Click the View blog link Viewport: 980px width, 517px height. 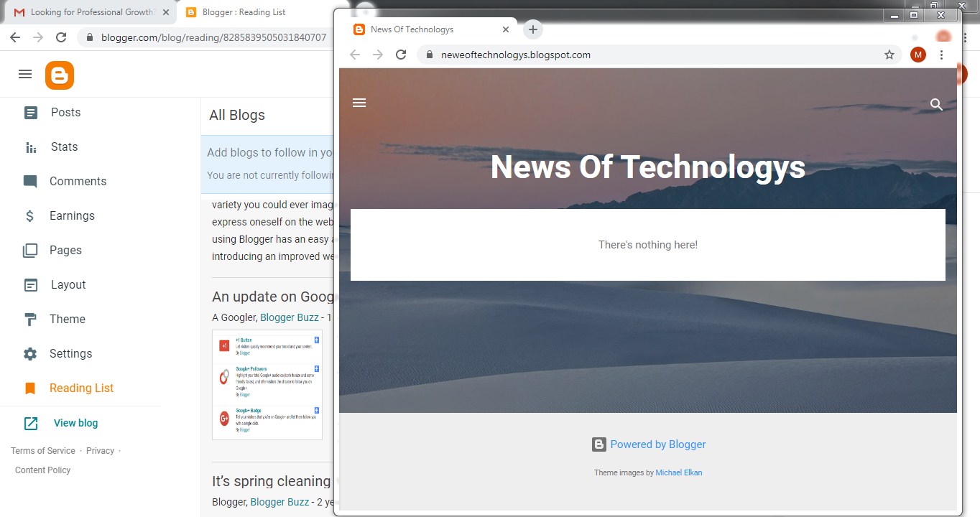coord(75,423)
